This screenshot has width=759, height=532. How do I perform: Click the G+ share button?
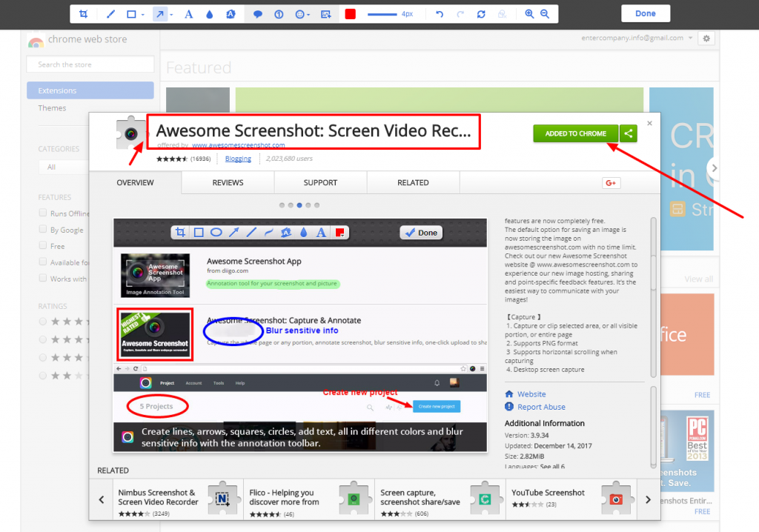pos(611,183)
